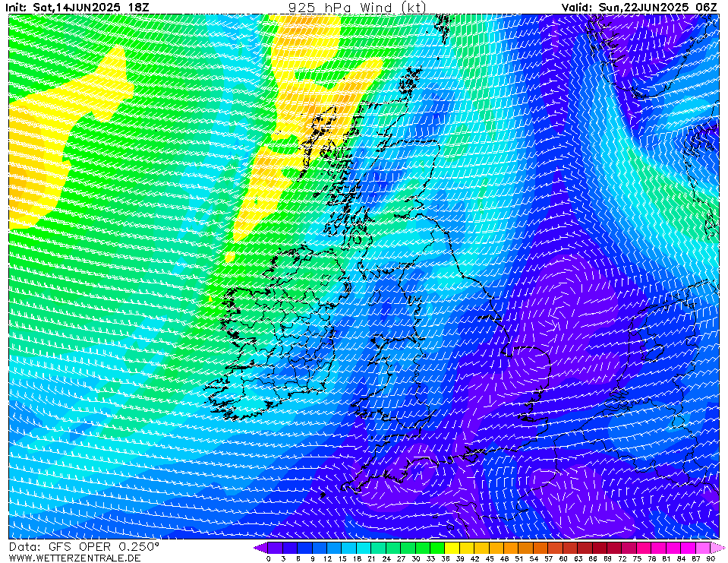Click the blue legend swatch between 9 and 12
728x563 pixels.
point(320,547)
